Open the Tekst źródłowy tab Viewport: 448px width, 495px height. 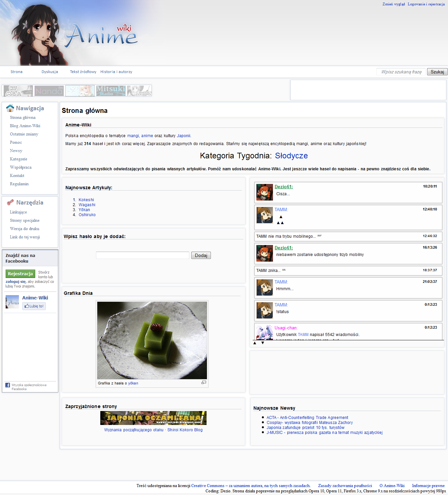(83, 72)
